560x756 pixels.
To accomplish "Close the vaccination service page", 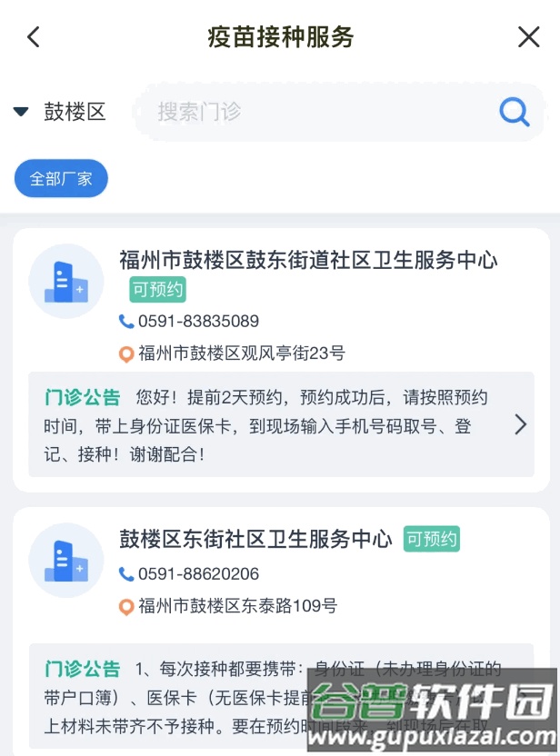I will click(528, 37).
